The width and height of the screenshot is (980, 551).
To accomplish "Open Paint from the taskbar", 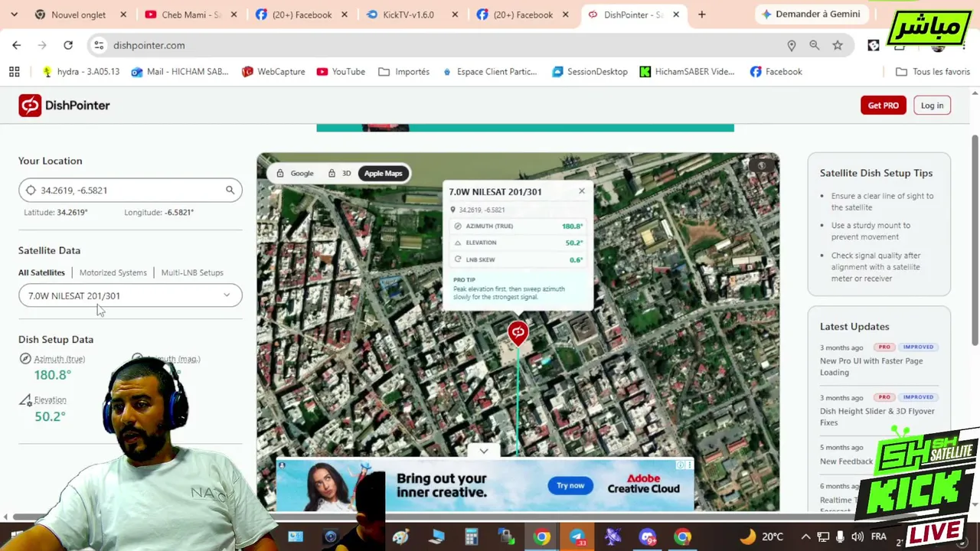I will coord(400,537).
